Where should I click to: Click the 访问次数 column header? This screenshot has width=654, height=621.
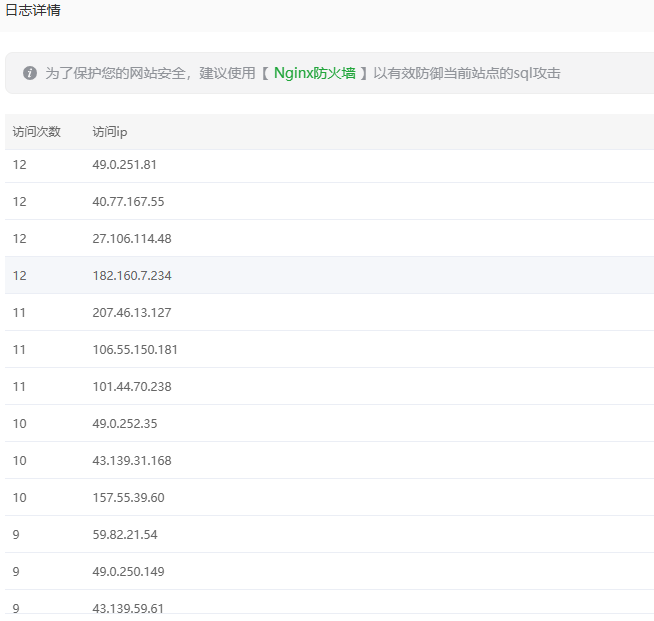pyautogui.click(x=37, y=132)
